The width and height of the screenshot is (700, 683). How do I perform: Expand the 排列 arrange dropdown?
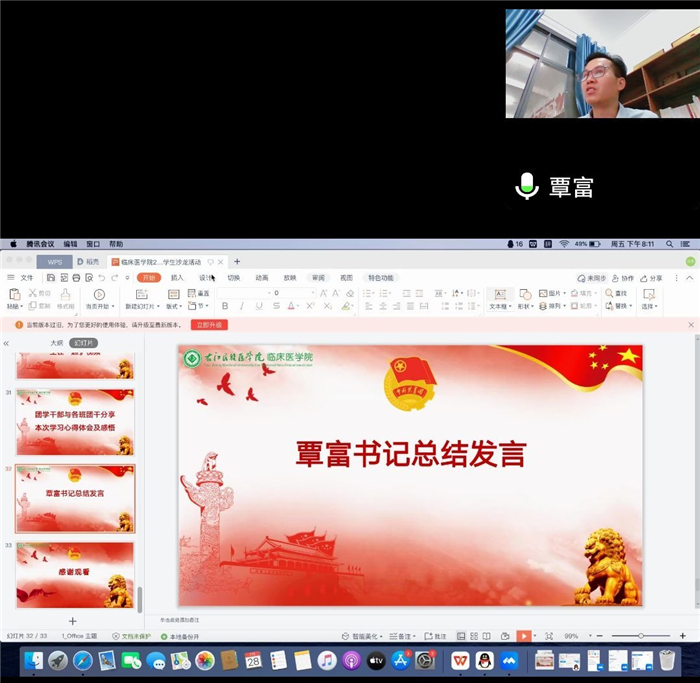click(x=565, y=306)
